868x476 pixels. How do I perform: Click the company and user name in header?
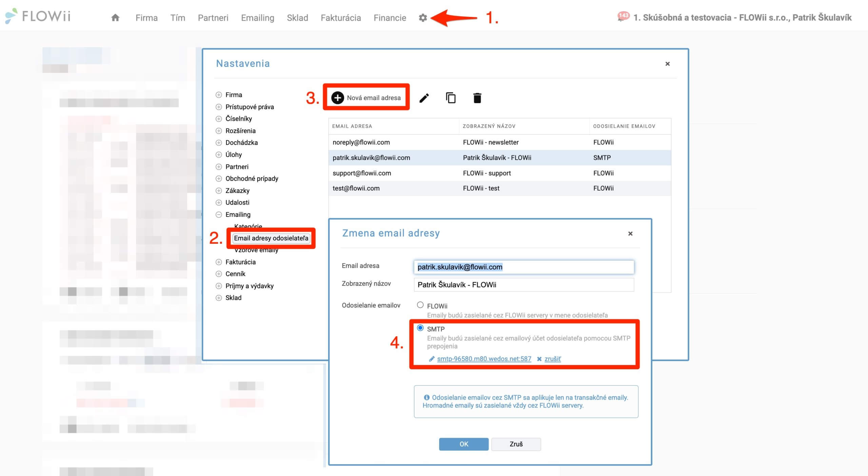coord(742,17)
